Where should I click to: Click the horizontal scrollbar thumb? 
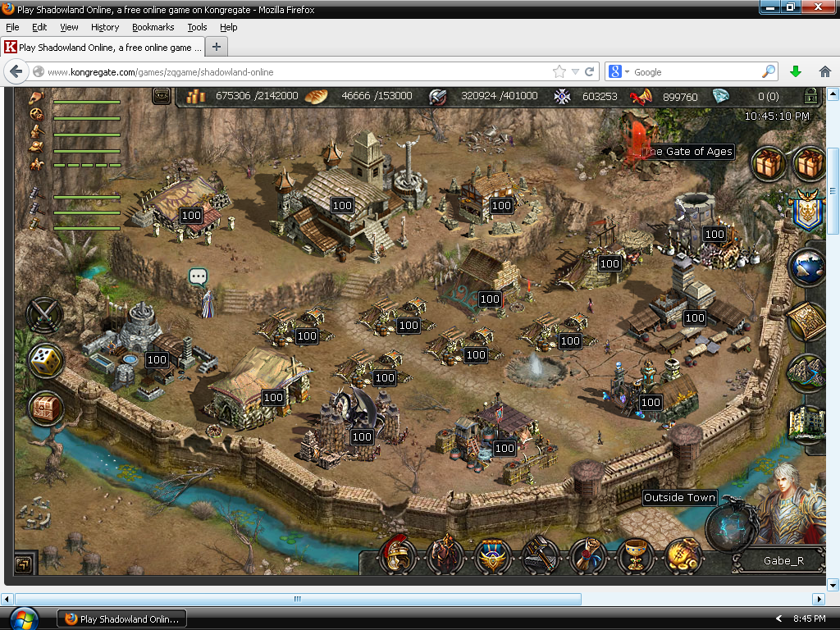pos(298,599)
